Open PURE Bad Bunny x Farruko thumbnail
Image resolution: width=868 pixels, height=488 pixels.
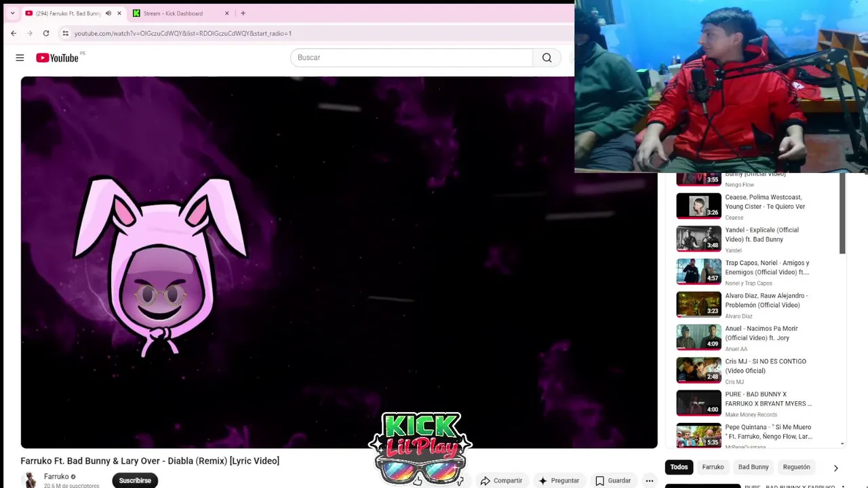(698, 403)
